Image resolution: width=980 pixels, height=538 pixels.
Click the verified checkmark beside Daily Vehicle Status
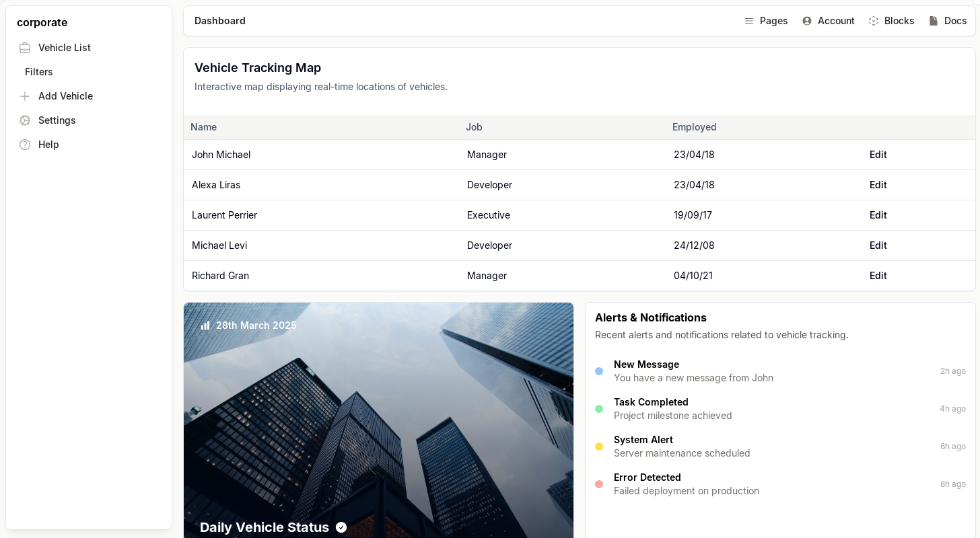tap(341, 527)
